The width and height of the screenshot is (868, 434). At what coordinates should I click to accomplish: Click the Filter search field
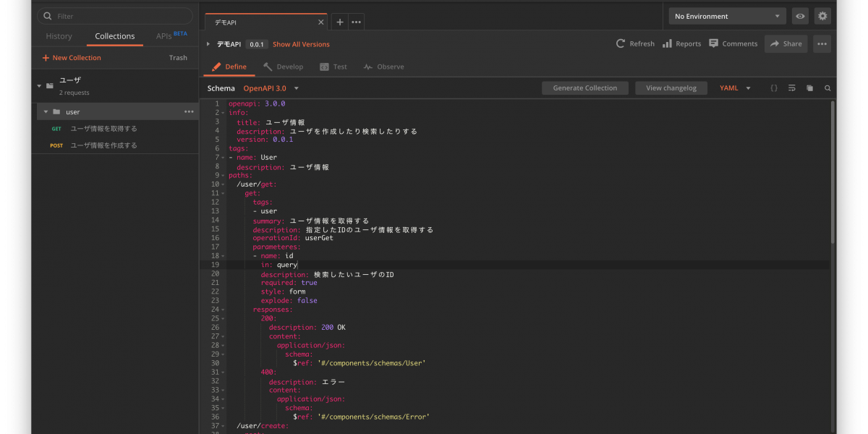(116, 16)
